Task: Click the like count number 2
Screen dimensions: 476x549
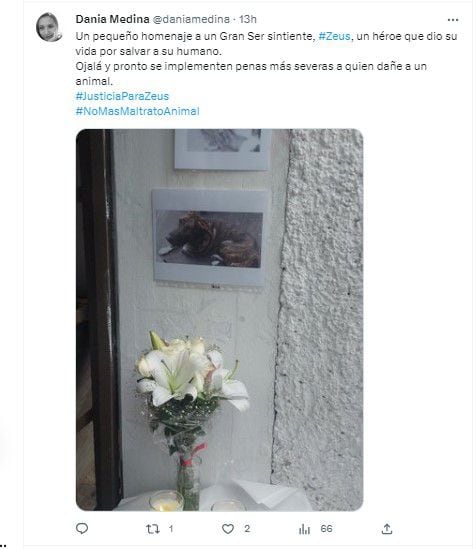Action: [x=247, y=529]
